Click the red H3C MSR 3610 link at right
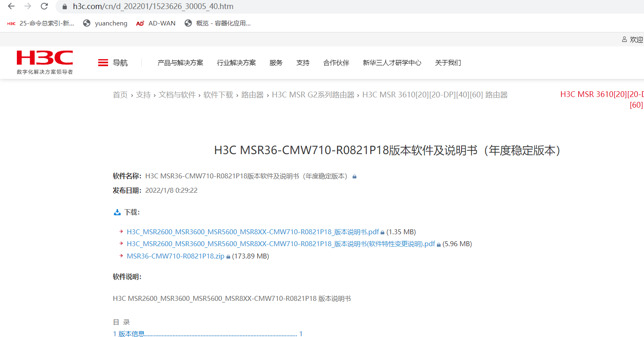644x337 pixels. tap(602, 99)
